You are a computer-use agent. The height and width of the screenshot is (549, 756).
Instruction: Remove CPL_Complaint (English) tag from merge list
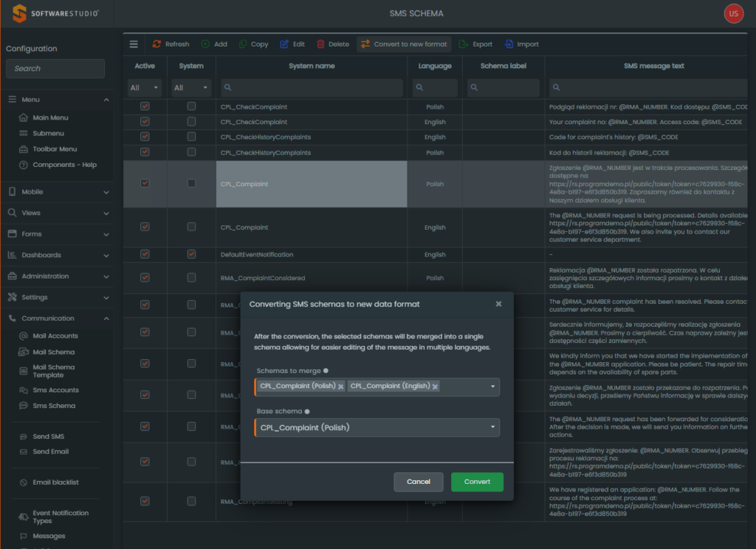(x=435, y=386)
